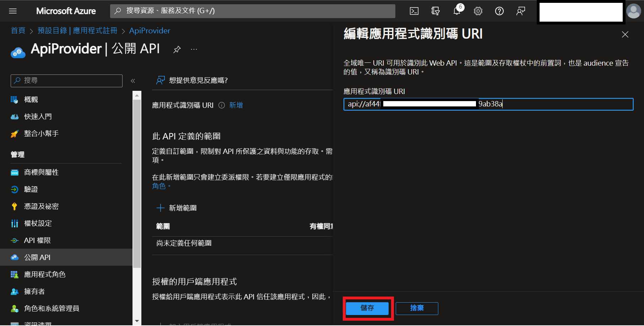The width and height of the screenshot is (644, 326).
Task: Click the 角色 link in the scope description
Action: 159,186
